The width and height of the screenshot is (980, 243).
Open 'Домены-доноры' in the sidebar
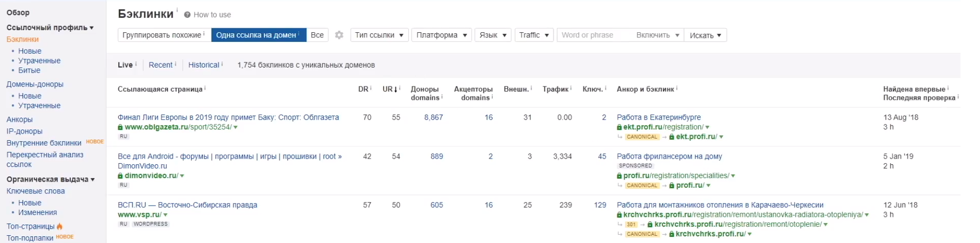click(35, 84)
